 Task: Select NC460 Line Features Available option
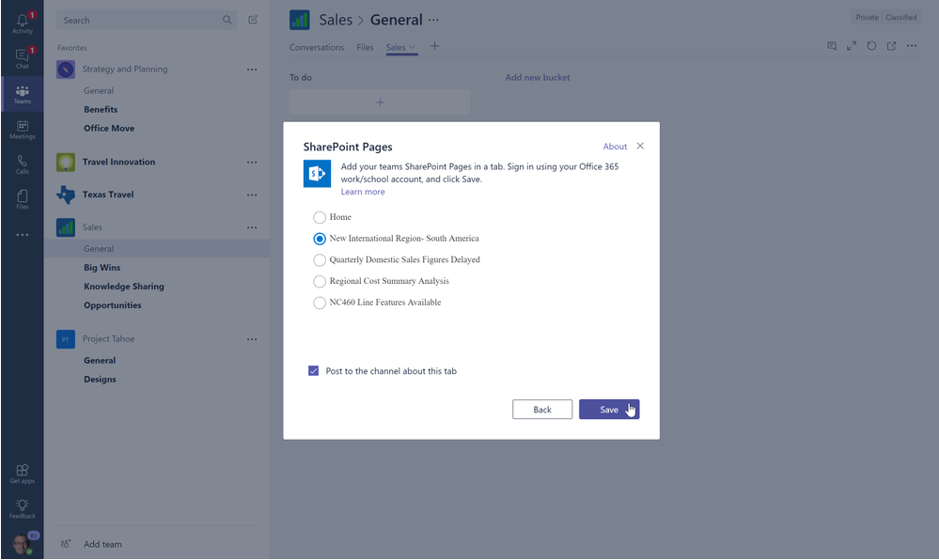point(320,303)
